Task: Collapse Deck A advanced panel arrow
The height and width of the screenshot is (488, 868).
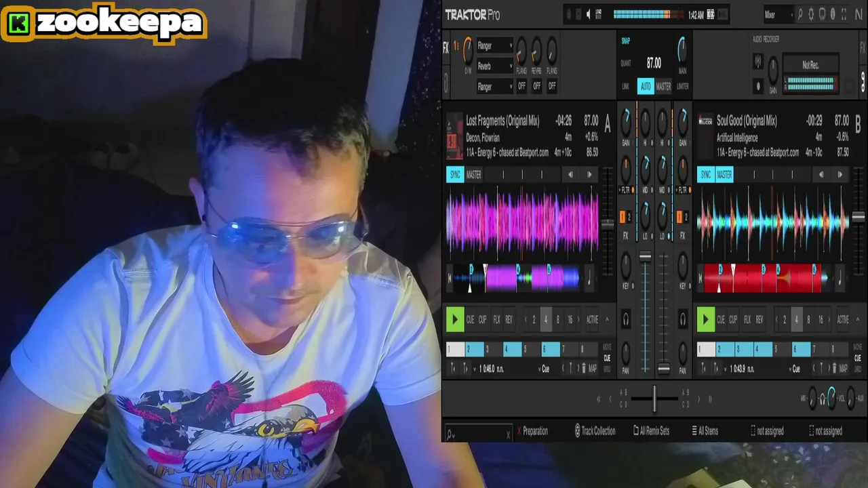Action: [x=607, y=319]
